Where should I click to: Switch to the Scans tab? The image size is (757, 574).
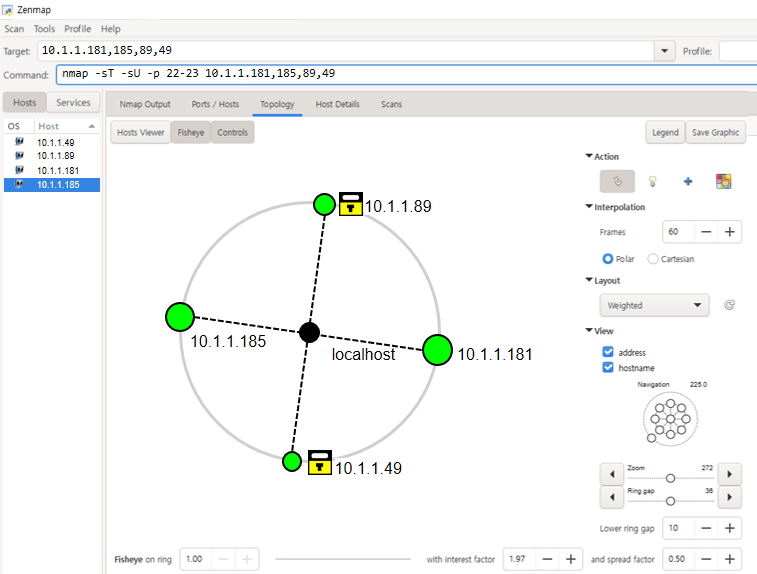coord(391,104)
